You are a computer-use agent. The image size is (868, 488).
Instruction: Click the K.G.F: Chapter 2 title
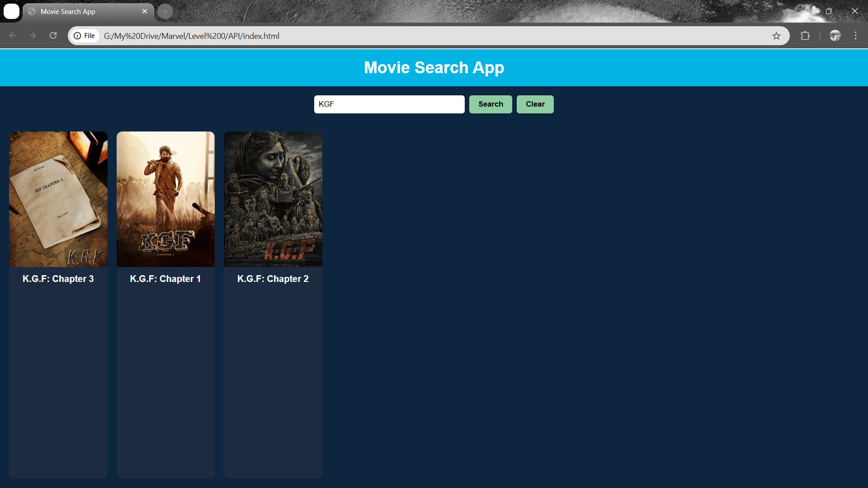coord(273,279)
